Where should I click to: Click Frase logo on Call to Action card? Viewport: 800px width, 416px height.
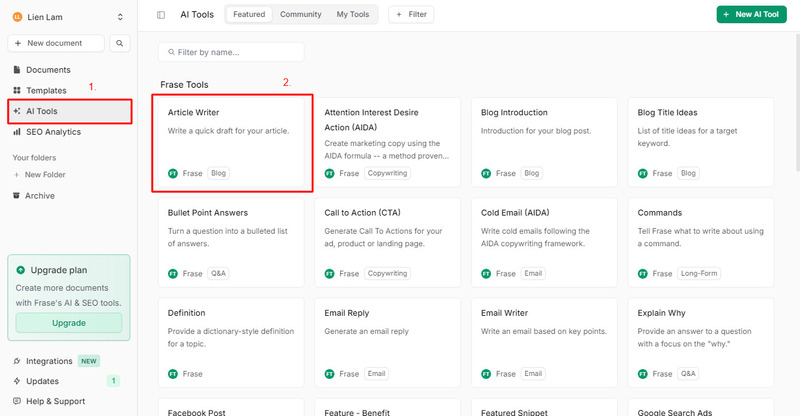point(330,274)
